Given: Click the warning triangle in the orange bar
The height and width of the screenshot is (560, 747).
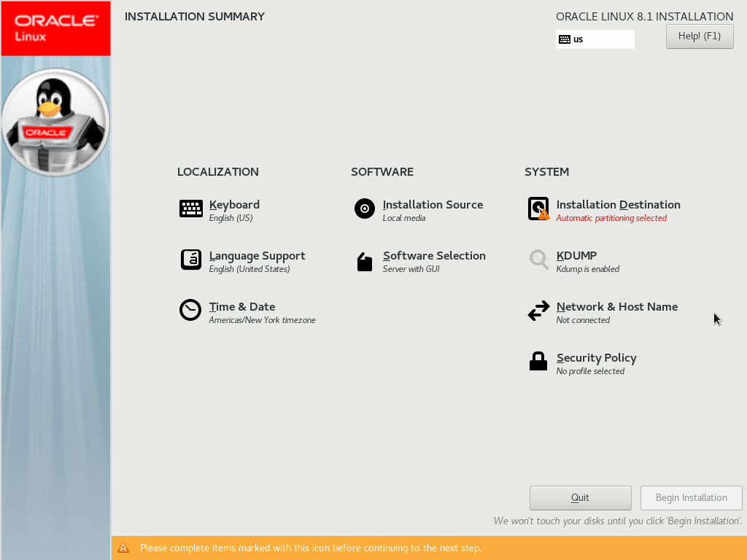Looking at the screenshot, I should point(123,548).
